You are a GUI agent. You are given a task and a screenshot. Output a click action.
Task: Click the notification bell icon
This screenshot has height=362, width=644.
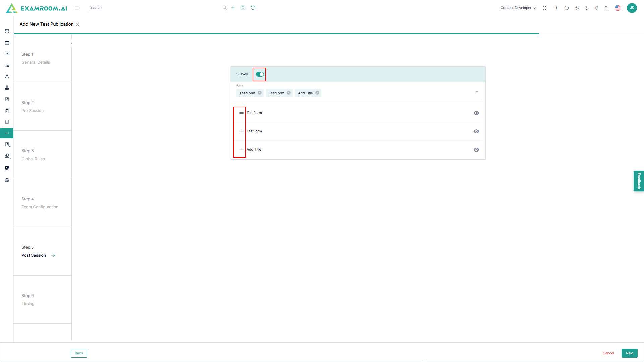597,8
